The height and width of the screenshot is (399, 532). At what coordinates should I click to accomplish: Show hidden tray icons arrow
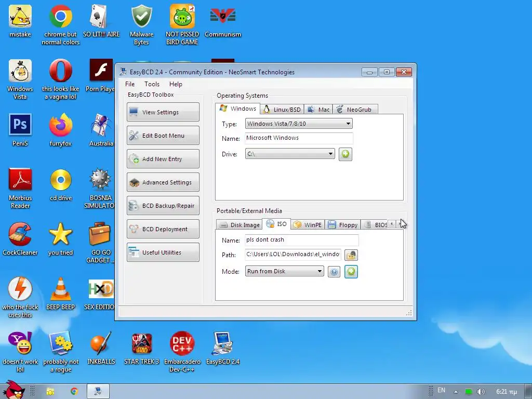(x=456, y=392)
